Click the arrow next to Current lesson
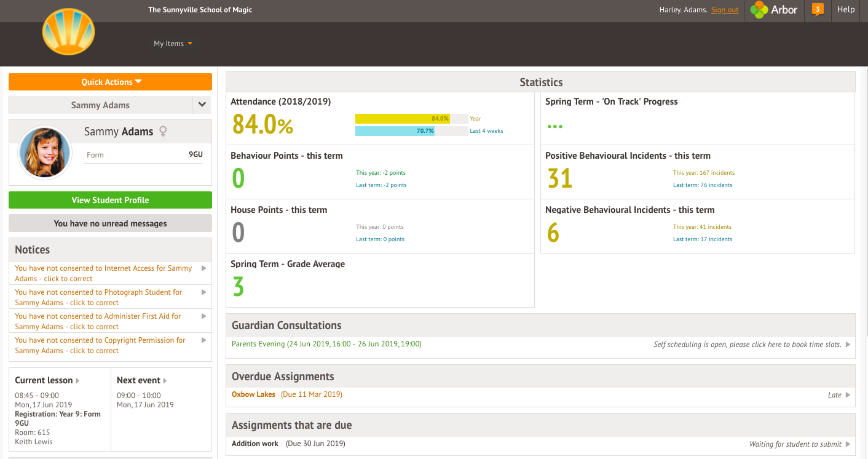Viewport: 868px width, 459px height. [77, 381]
